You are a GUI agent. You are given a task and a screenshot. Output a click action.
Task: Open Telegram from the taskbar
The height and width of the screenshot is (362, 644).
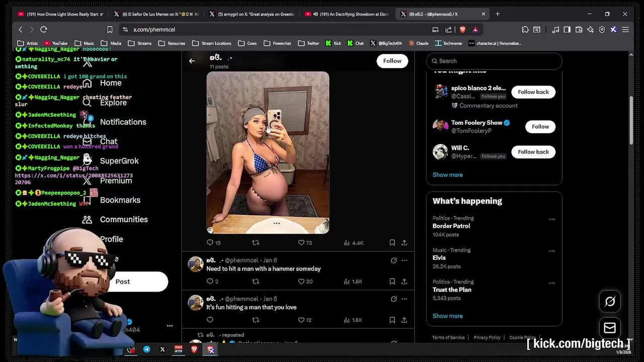(x=146, y=349)
